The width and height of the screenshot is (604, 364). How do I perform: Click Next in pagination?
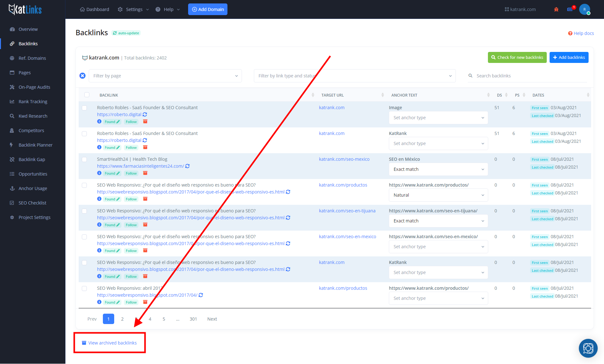tap(212, 319)
